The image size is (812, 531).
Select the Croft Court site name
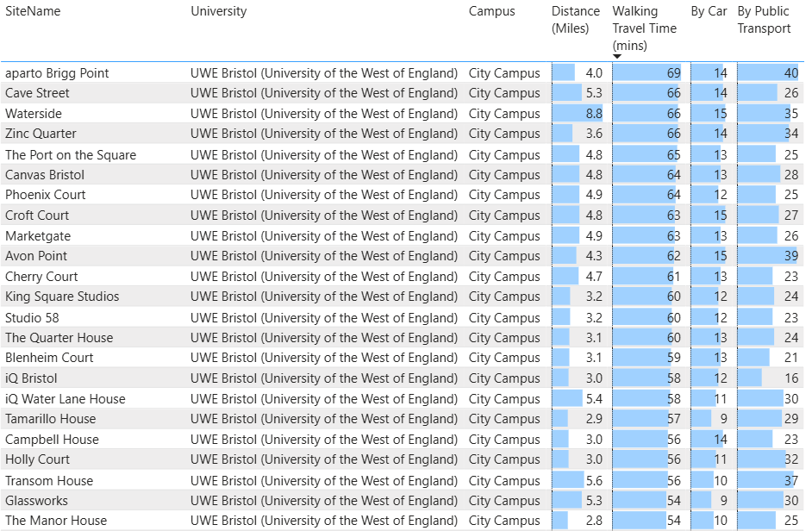pyautogui.click(x=37, y=216)
